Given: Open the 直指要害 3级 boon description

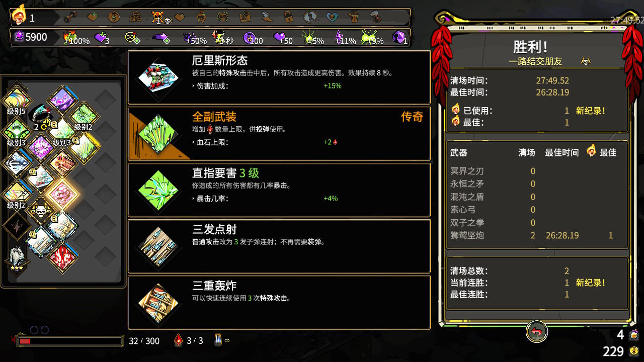Looking at the screenshot, I should click(279, 190).
